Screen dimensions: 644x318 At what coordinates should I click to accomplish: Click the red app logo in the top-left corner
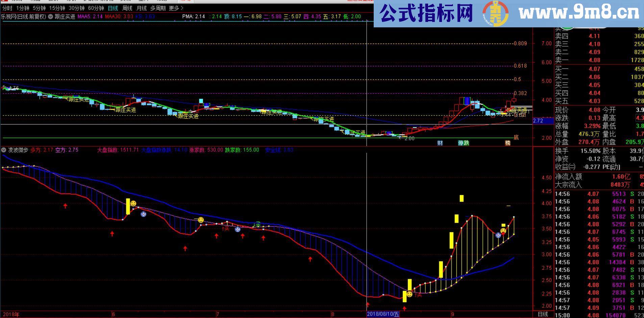click(4, 2)
